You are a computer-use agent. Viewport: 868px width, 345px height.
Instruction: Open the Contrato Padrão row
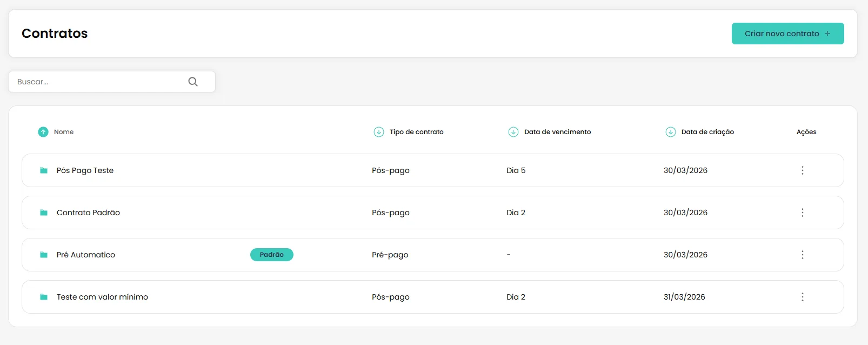[433, 213]
